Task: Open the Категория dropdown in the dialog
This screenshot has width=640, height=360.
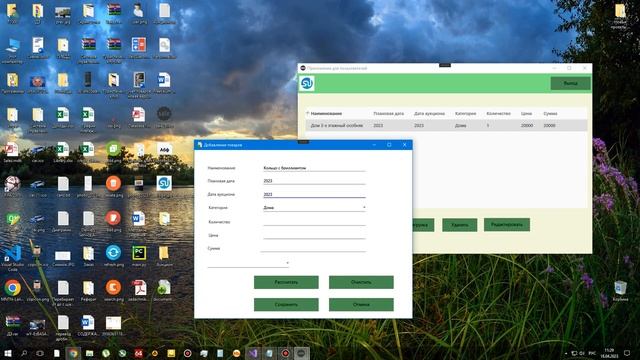Action: point(314,207)
